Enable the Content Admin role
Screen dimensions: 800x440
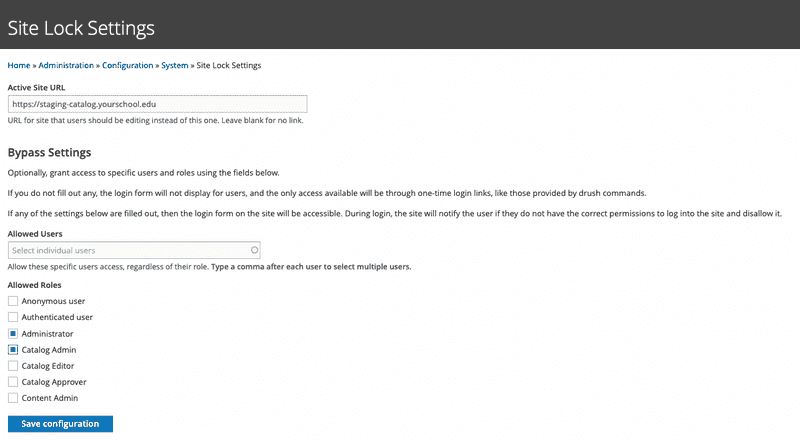click(13, 398)
